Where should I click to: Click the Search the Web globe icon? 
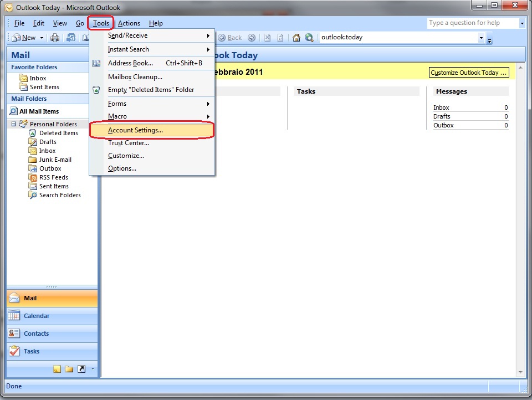(309, 38)
